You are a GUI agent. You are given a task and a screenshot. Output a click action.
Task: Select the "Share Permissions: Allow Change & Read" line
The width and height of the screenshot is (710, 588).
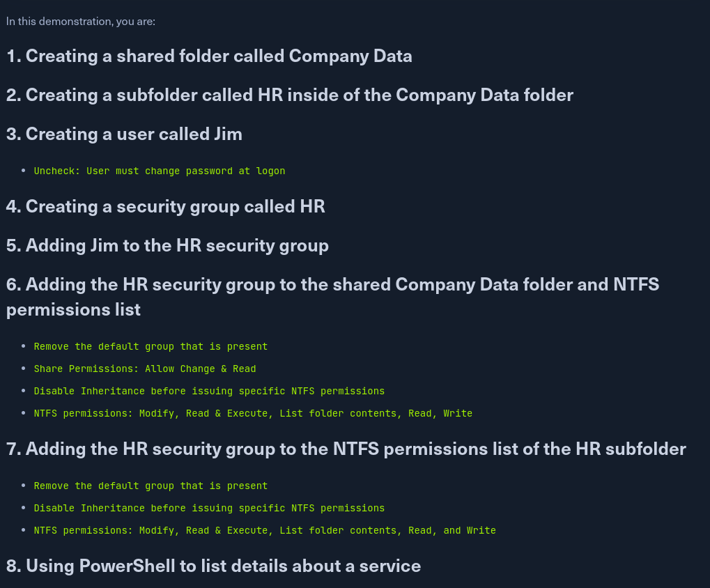click(x=145, y=369)
